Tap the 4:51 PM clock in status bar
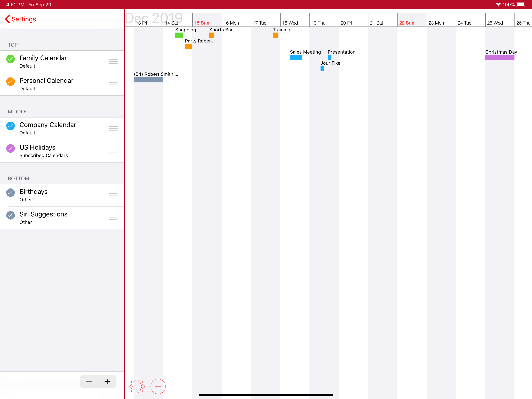532x399 pixels. (15, 4)
